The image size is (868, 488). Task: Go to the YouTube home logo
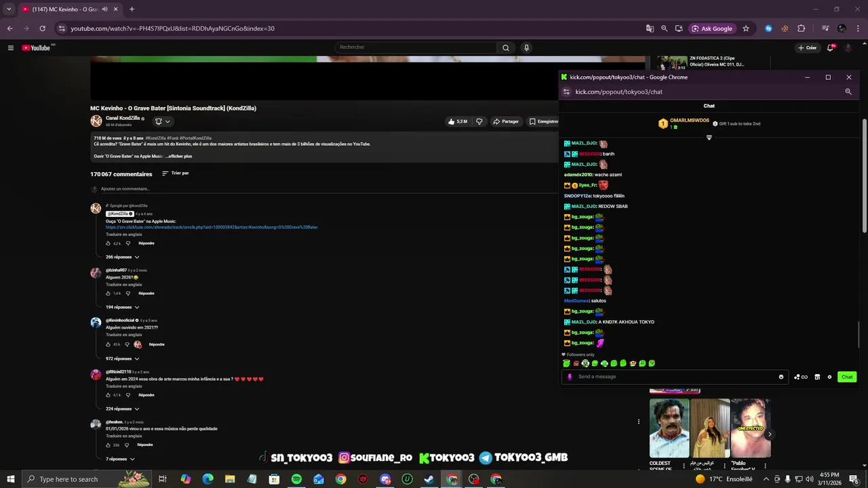pyautogui.click(x=37, y=47)
